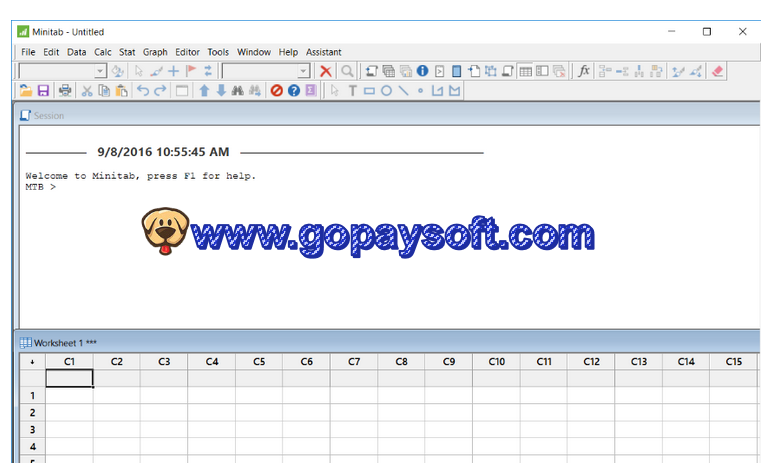The image size is (784, 463).
Task: Click inside the first toolbar combo box field
Action: click(x=57, y=71)
